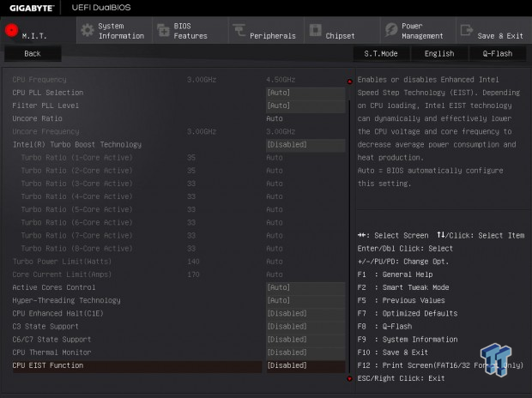
Task: Open Filter PLL Level Auto dropdown
Action: point(305,106)
